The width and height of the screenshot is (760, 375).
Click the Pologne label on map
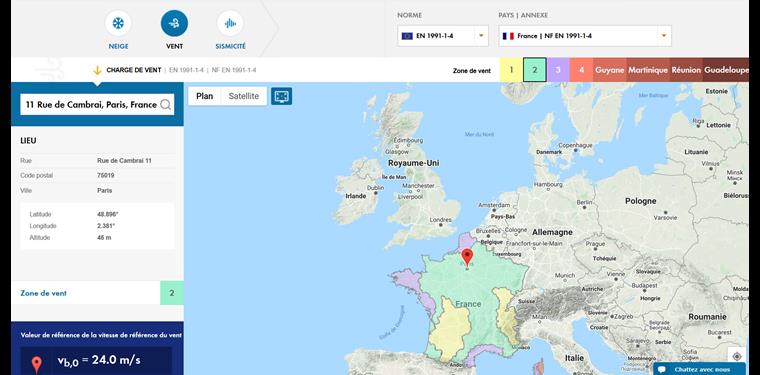point(640,201)
